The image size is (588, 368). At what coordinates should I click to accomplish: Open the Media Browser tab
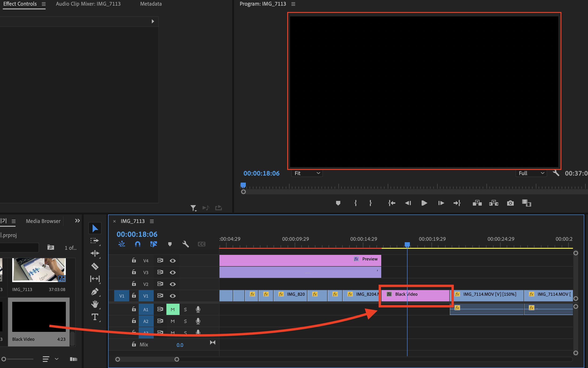pos(43,221)
